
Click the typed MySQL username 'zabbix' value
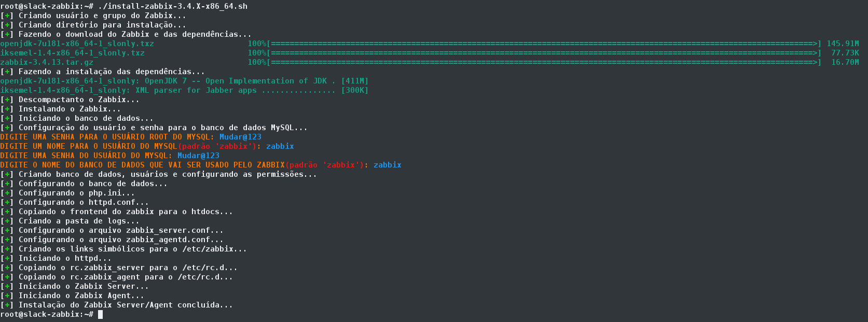280,146
